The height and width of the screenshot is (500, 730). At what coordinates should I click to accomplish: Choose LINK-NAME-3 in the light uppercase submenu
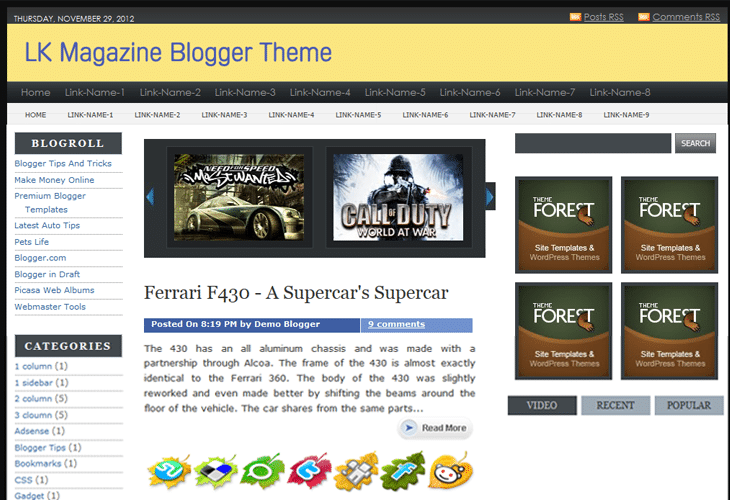(224, 115)
